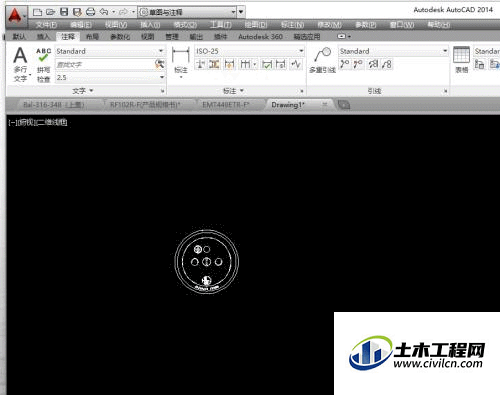500x395 pixels.
Task: Expand the quick access toolbar customize arrow
Action: [241, 12]
